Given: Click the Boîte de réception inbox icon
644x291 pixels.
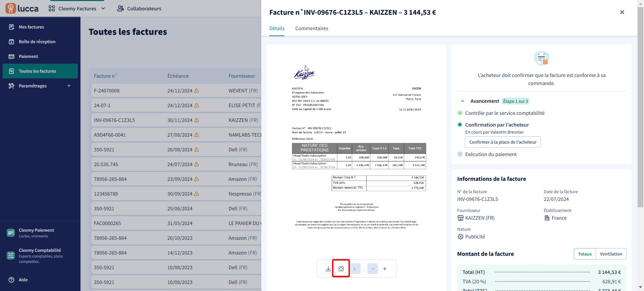Looking at the screenshot, I should [x=11, y=42].
